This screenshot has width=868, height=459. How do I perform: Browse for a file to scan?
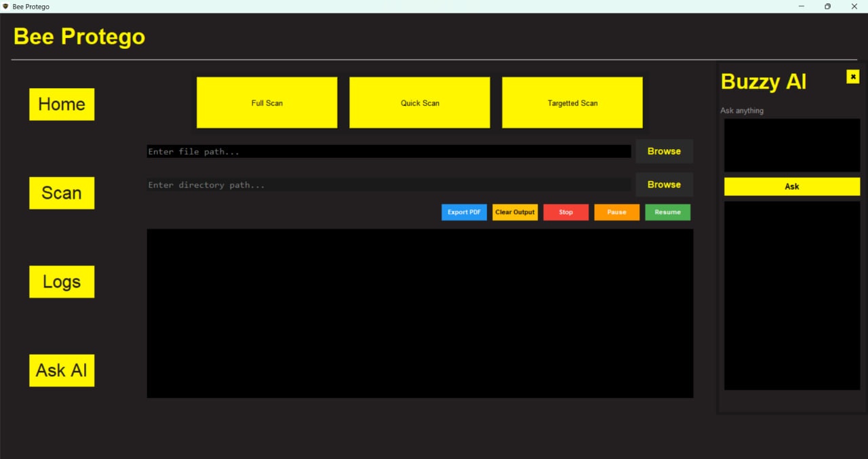coord(664,151)
